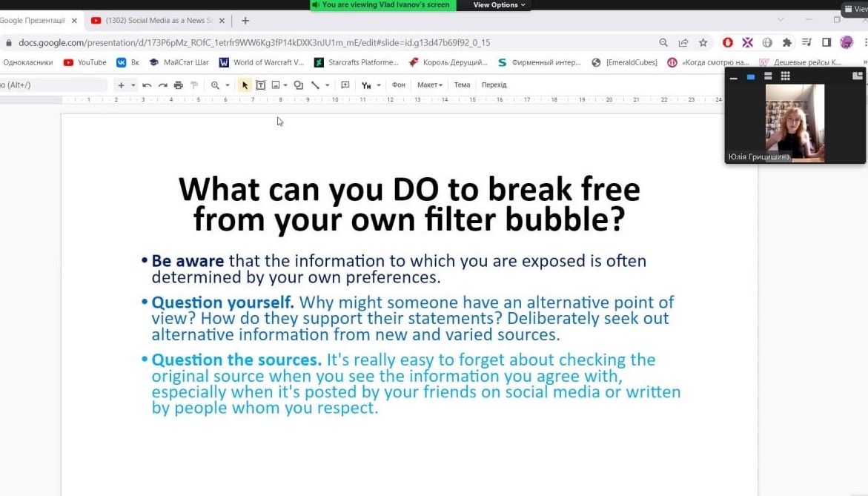
Task: Switch Zoom video panel to gallery grid
Action: point(785,76)
